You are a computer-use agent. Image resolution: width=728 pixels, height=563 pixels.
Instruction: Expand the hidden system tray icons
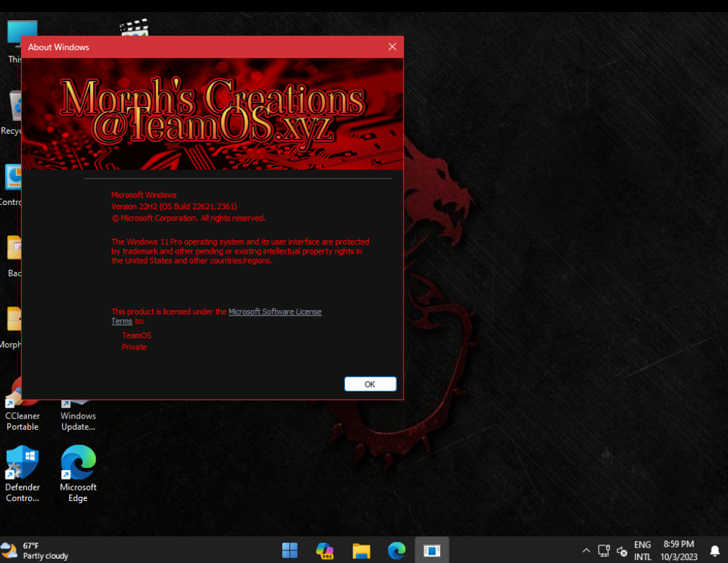point(586,550)
